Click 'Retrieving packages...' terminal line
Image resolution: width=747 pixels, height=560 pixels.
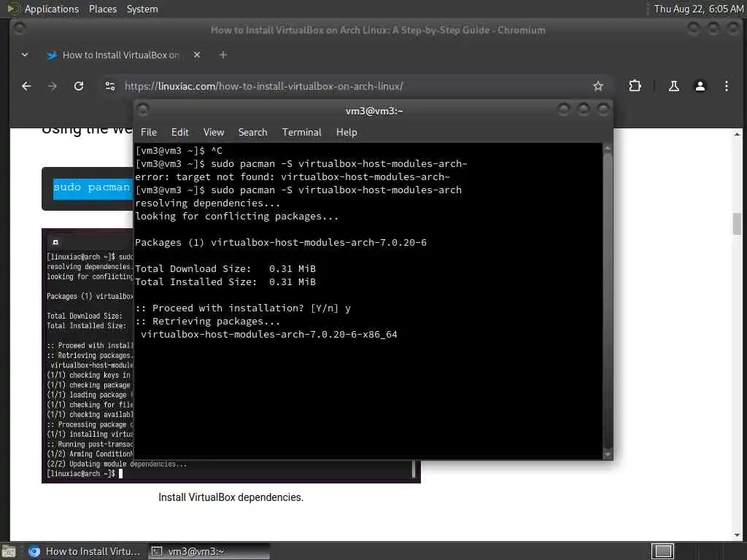click(x=208, y=322)
